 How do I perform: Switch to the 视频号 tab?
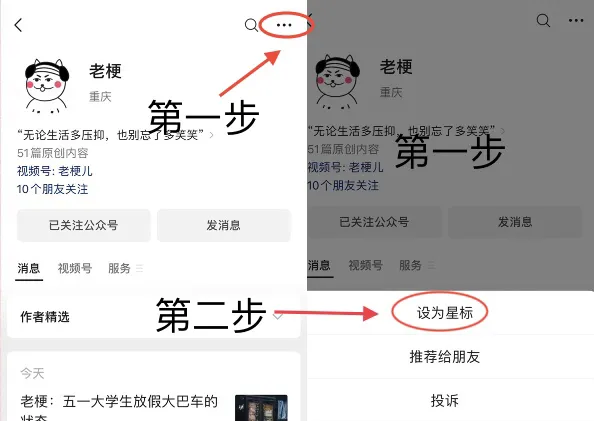(75, 269)
